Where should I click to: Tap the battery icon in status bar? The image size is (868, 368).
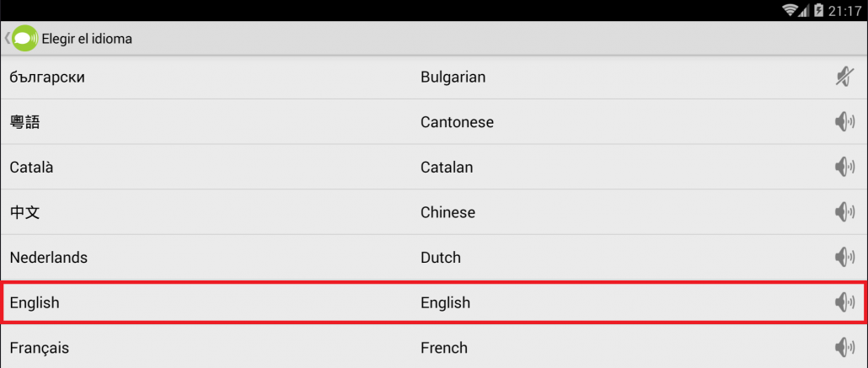click(819, 10)
